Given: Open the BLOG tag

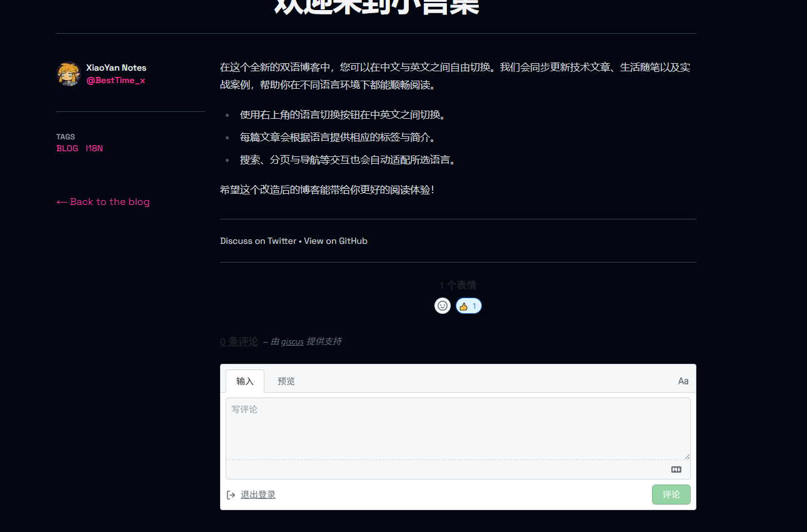Looking at the screenshot, I should click(68, 149).
